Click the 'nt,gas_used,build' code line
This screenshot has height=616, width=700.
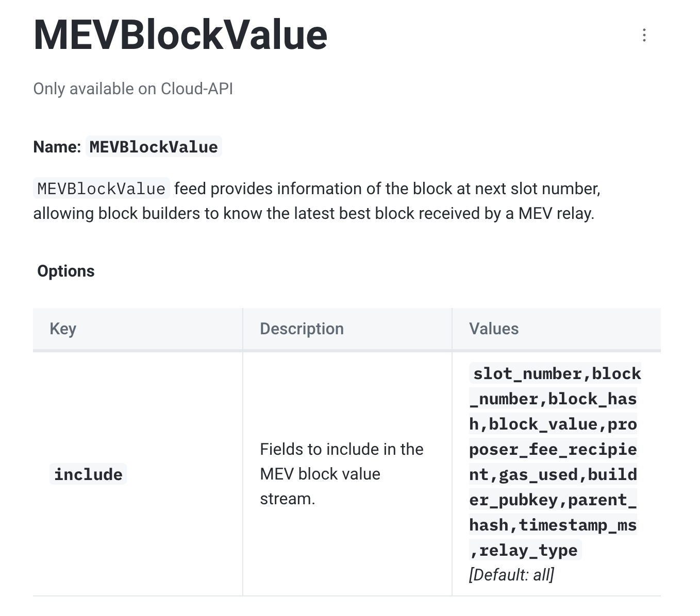[553, 474]
